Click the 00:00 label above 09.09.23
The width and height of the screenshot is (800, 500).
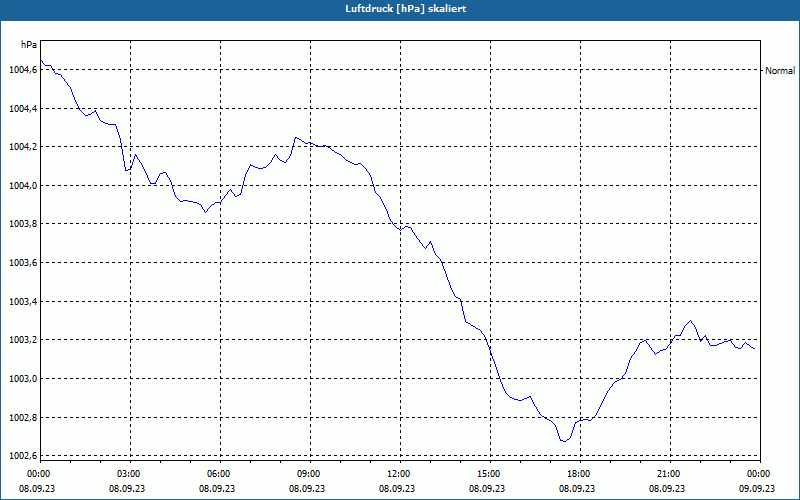coord(757,473)
